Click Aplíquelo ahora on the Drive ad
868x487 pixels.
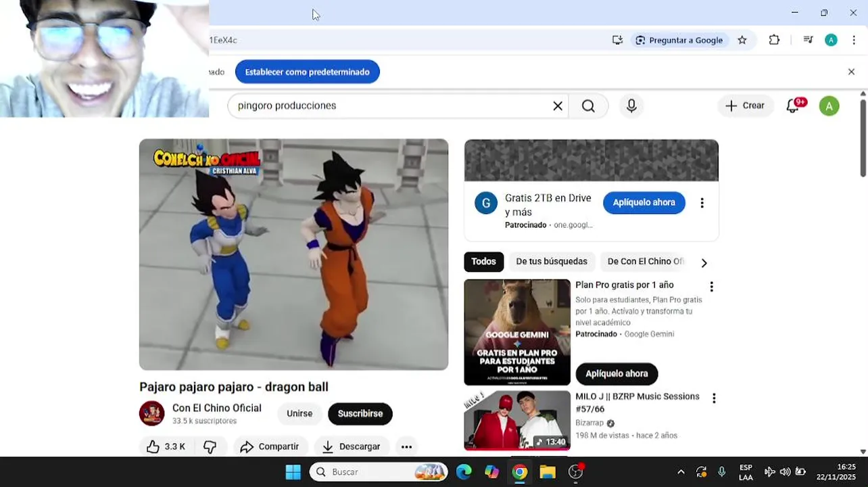[x=644, y=202]
